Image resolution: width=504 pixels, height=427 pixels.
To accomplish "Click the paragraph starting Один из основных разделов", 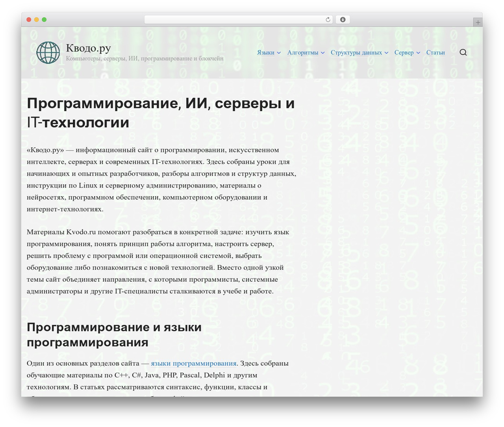I will (x=157, y=377).
